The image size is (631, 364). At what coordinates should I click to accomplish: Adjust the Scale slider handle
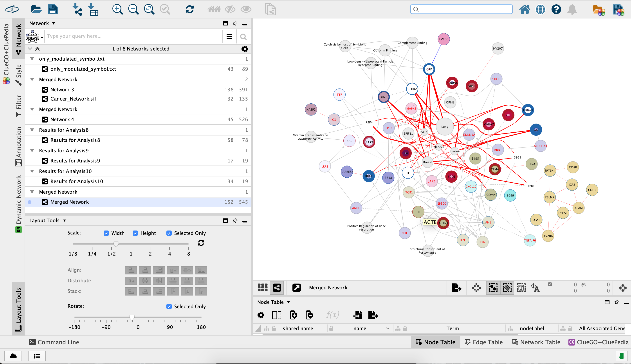(116, 244)
